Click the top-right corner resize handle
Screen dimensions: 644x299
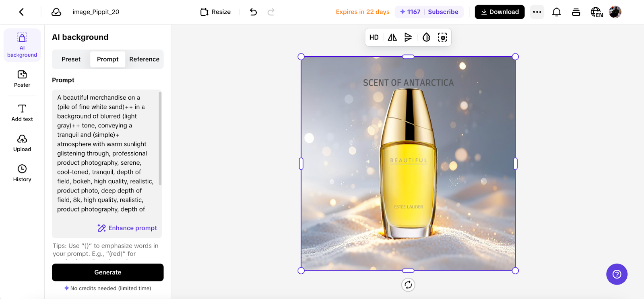[x=515, y=57]
